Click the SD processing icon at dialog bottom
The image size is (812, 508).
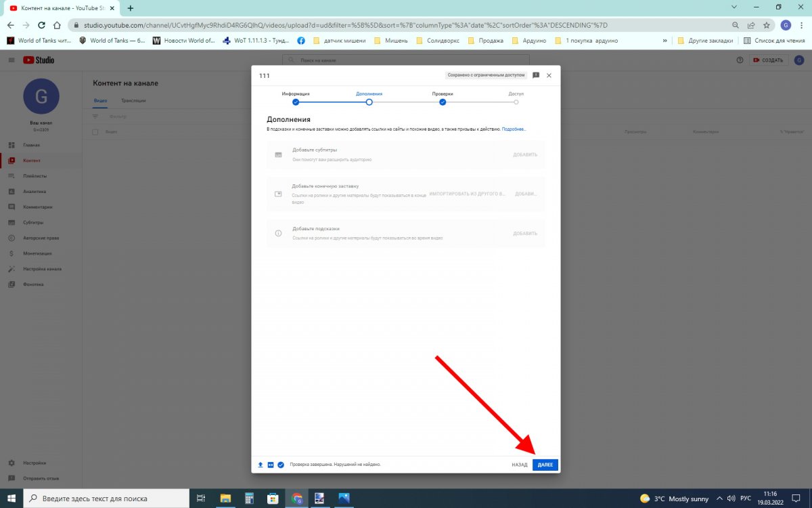[x=271, y=465]
